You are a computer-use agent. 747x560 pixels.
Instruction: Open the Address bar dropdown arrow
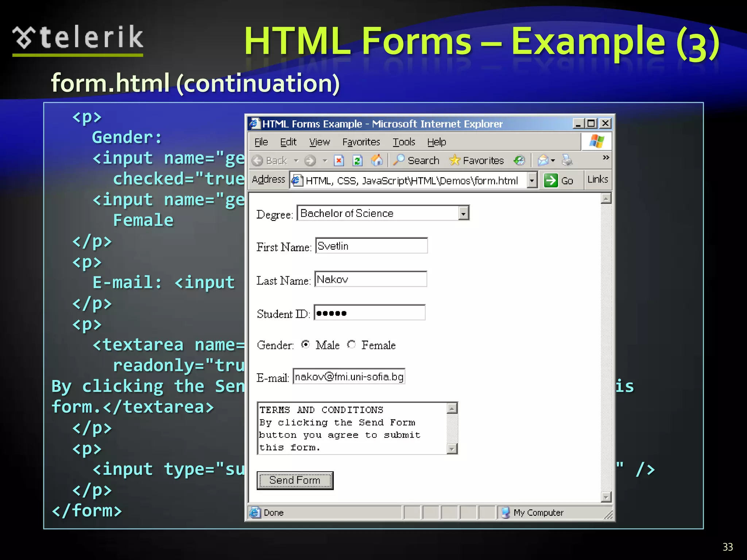tap(532, 180)
